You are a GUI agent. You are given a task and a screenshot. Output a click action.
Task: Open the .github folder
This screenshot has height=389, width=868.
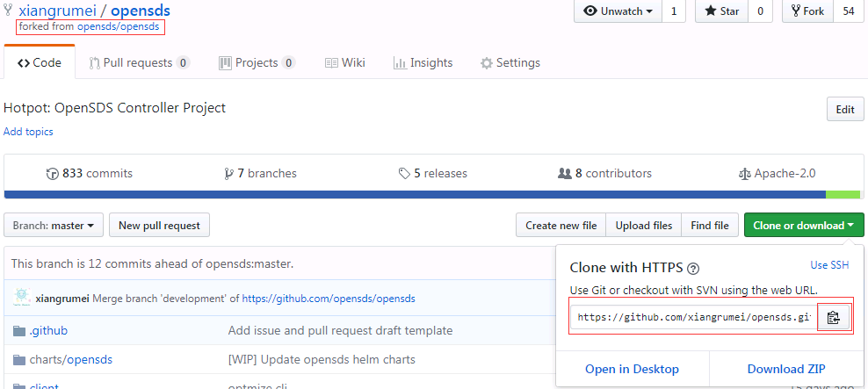pyautogui.click(x=48, y=331)
